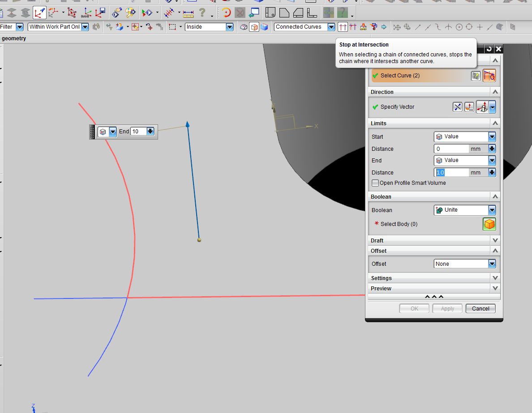Viewport: 532px width, 413px height.
Task: Click the deselect all crosshair icon
Action: tap(149, 27)
